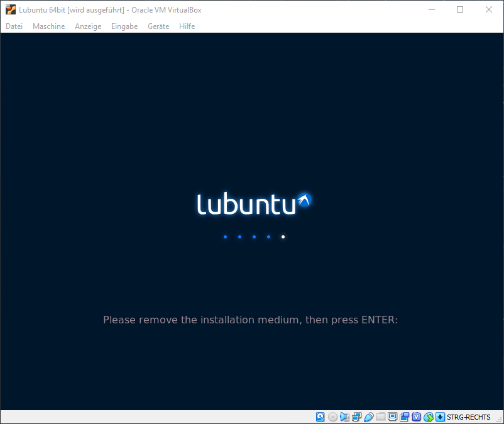Click the mouse integration status icon
The width and height of the screenshot is (504, 424).
click(429, 417)
